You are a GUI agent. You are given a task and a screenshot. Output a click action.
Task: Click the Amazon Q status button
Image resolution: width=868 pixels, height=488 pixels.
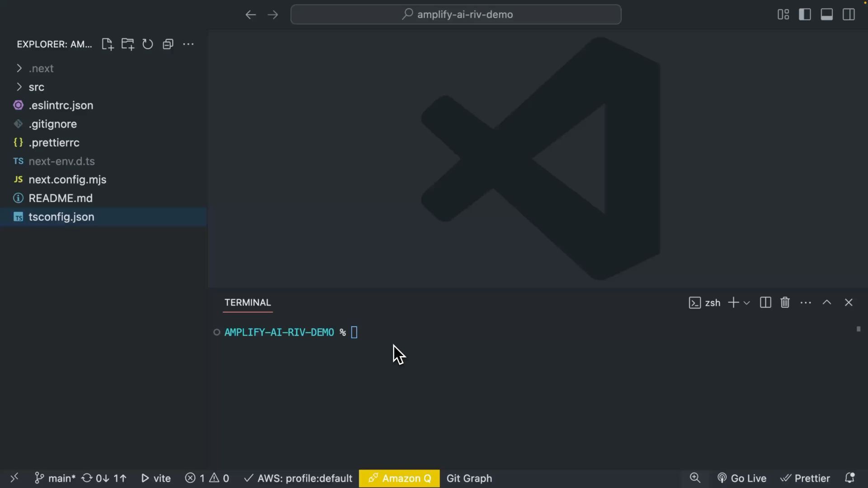399,478
